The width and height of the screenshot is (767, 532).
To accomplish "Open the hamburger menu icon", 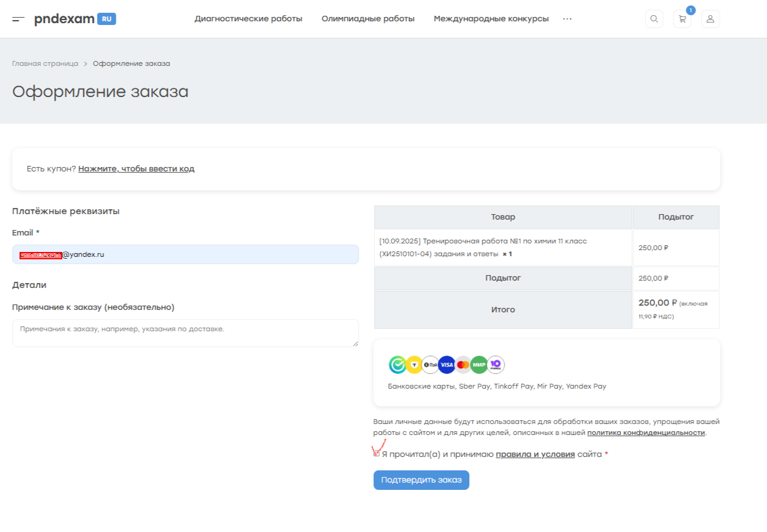I will click(x=18, y=19).
